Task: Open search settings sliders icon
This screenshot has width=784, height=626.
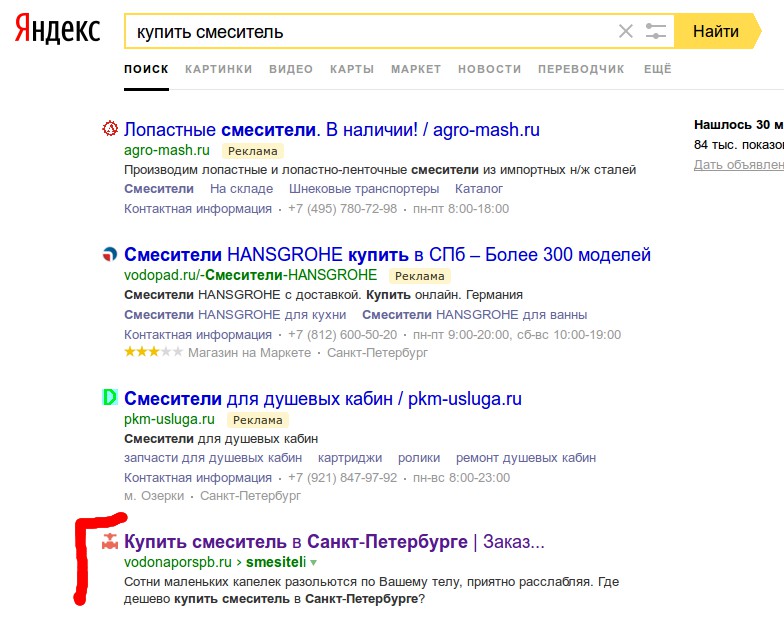Action: pos(656,31)
